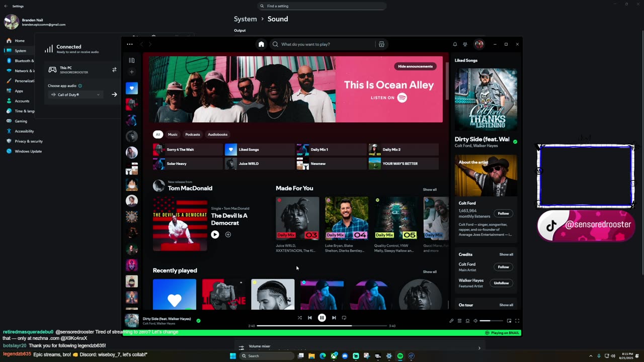Open Gaming in Settings sidebar
This screenshot has height=362, width=644.
(x=20, y=121)
